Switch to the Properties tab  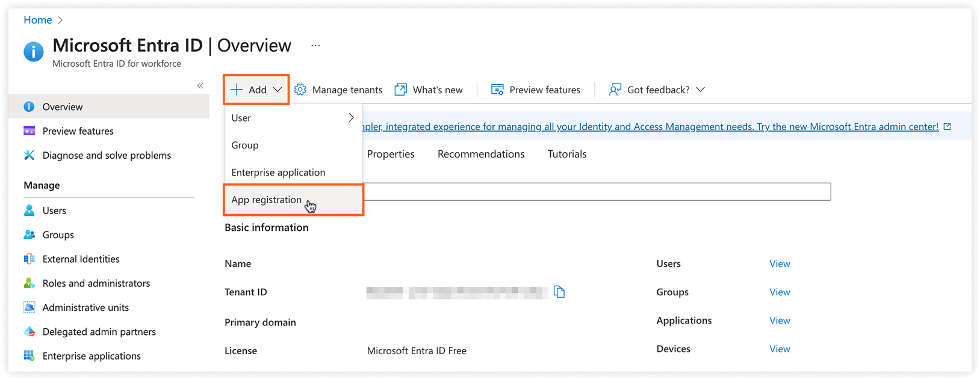391,154
